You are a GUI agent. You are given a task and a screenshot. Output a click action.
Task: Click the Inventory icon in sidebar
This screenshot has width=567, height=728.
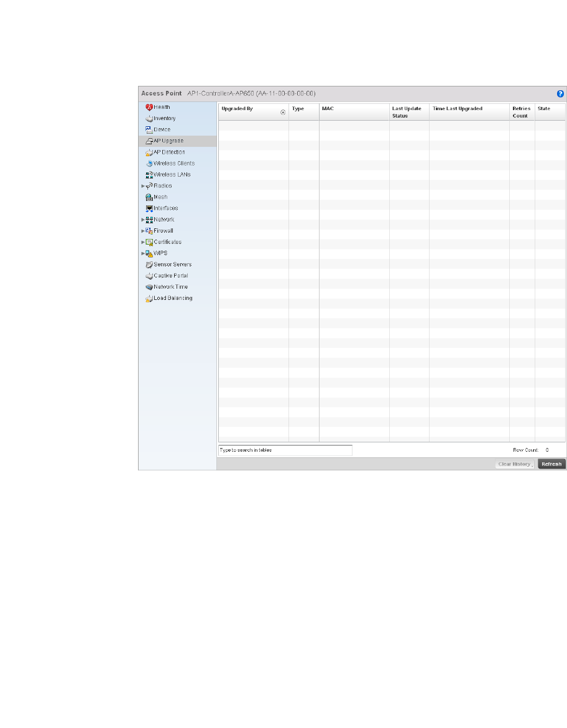click(149, 119)
